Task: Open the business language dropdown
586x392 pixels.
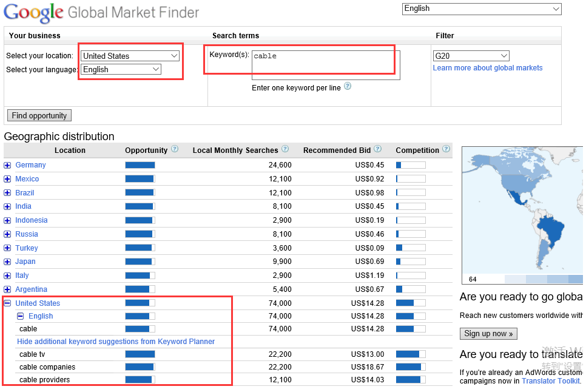Action: (121, 70)
